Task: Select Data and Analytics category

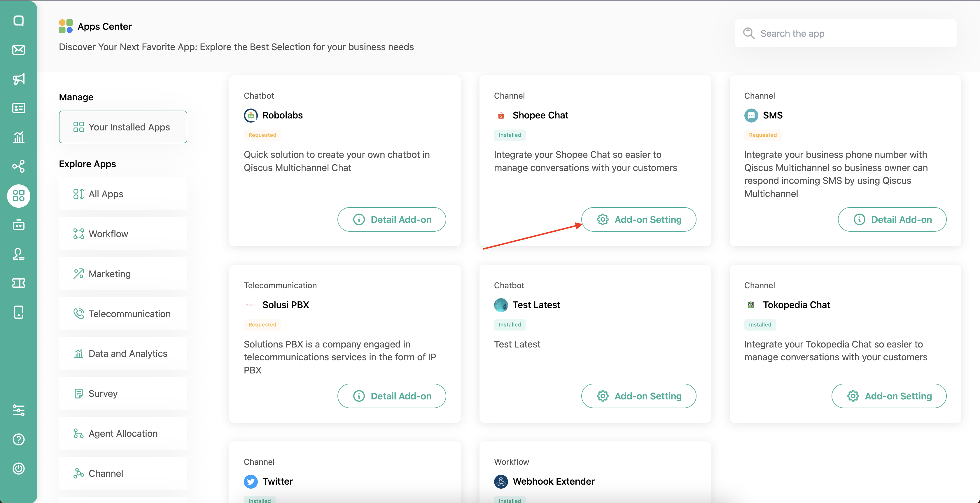Action: point(123,353)
